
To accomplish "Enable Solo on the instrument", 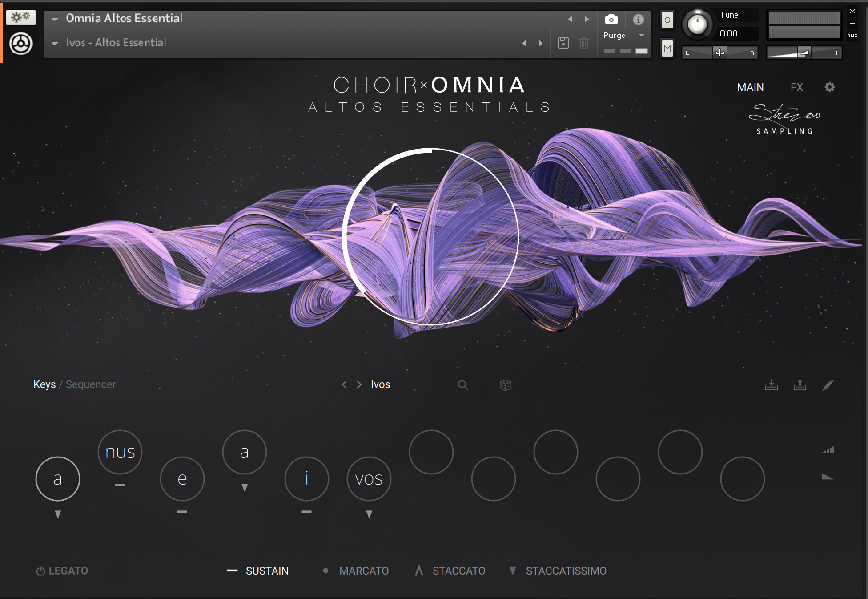I will click(x=667, y=20).
